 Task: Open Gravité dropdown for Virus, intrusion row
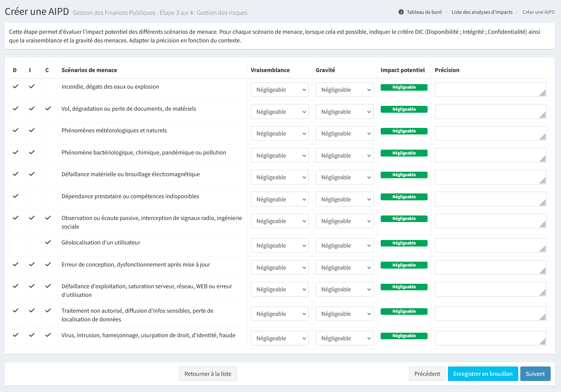pos(344,338)
